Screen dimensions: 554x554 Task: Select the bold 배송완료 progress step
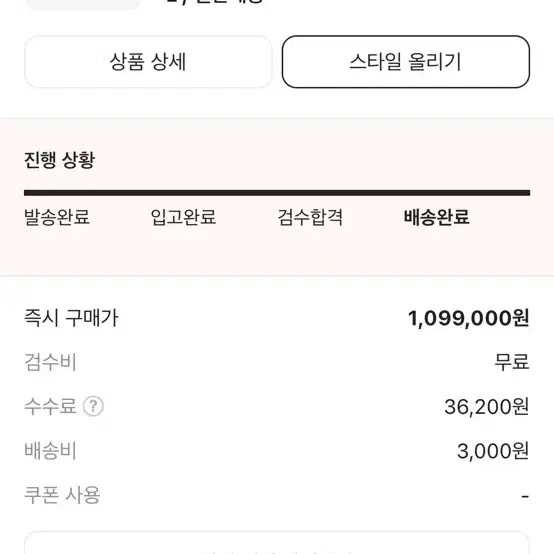[x=437, y=217]
